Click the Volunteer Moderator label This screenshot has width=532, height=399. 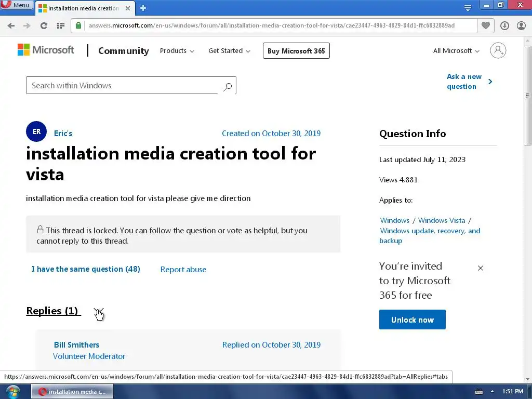[x=89, y=356]
